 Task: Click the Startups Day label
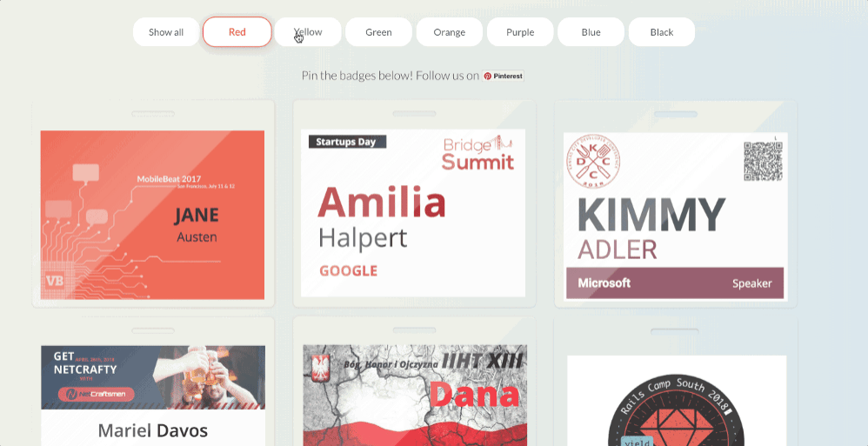(x=347, y=142)
